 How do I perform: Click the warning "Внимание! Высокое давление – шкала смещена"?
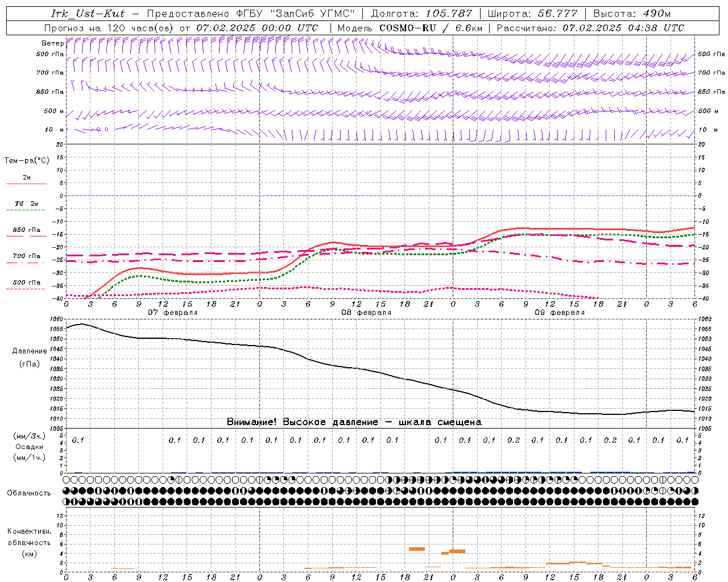(354, 422)
